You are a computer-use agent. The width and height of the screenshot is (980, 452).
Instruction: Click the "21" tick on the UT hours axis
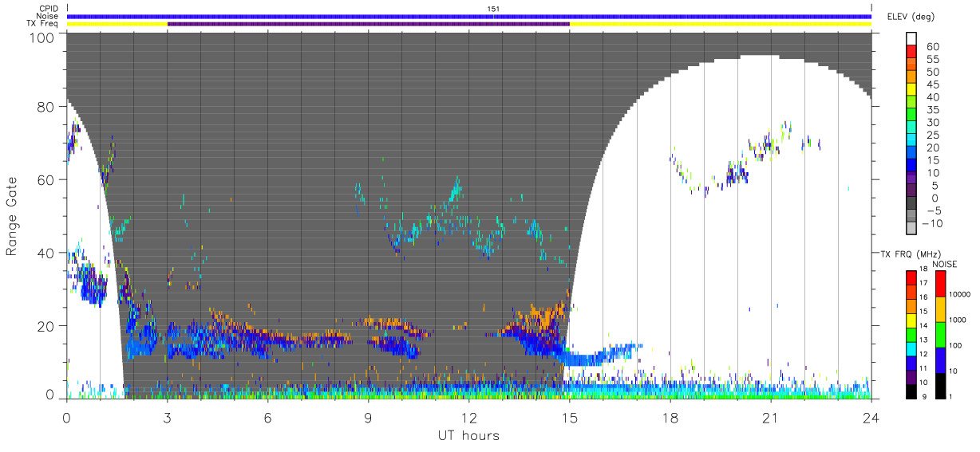(x=771, y=417)
